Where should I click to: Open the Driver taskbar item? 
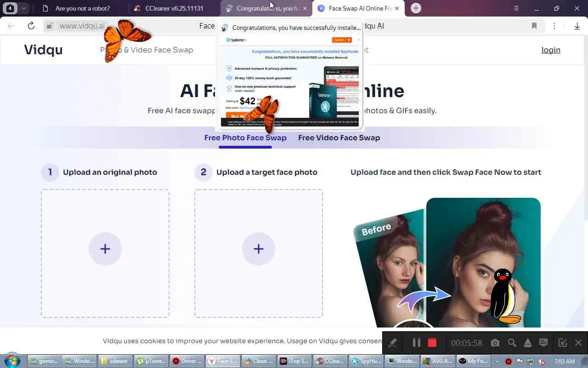click(x=186, y=361)
